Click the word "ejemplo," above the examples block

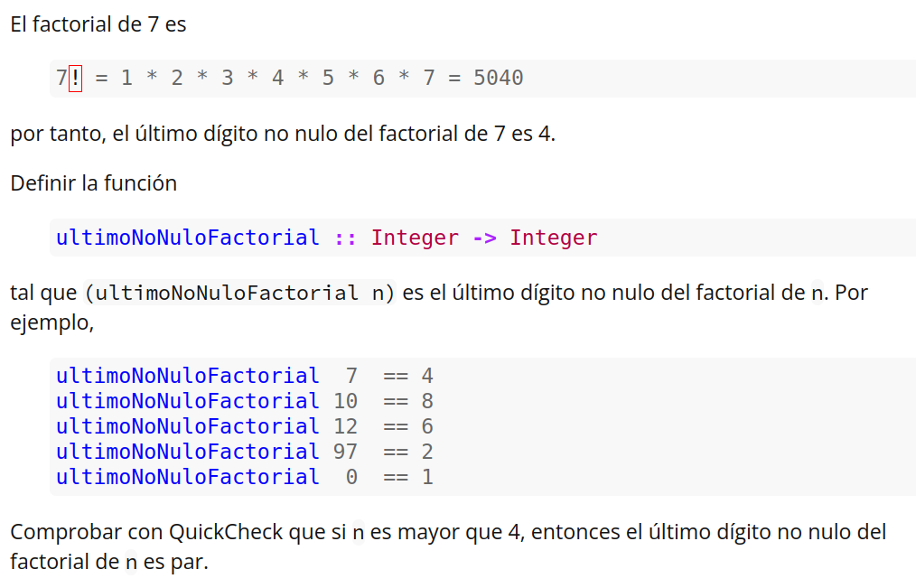tap(52, 322)
